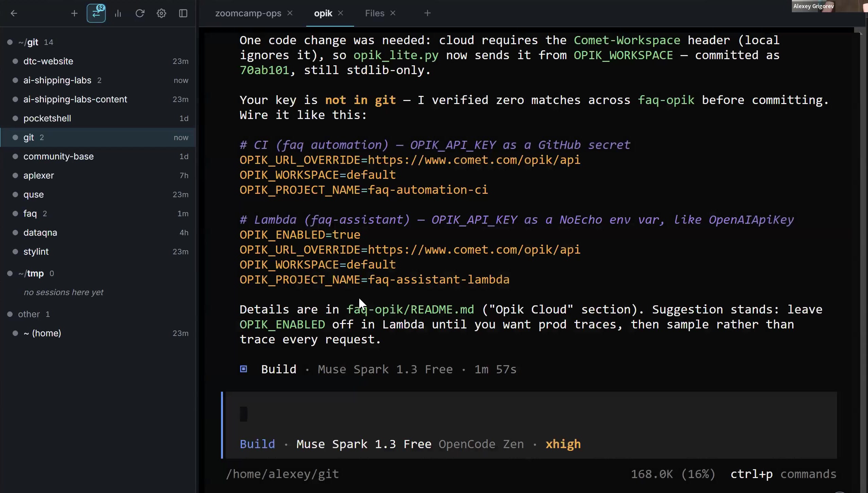
Task: Open the quse session
Action: pyautogui.click(x=98, y=194)
